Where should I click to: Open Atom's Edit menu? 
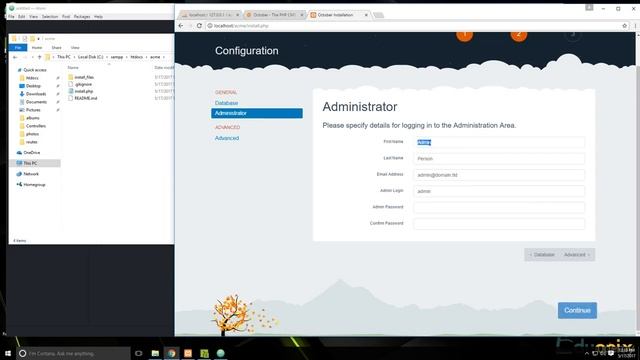[x=22, y=17]
